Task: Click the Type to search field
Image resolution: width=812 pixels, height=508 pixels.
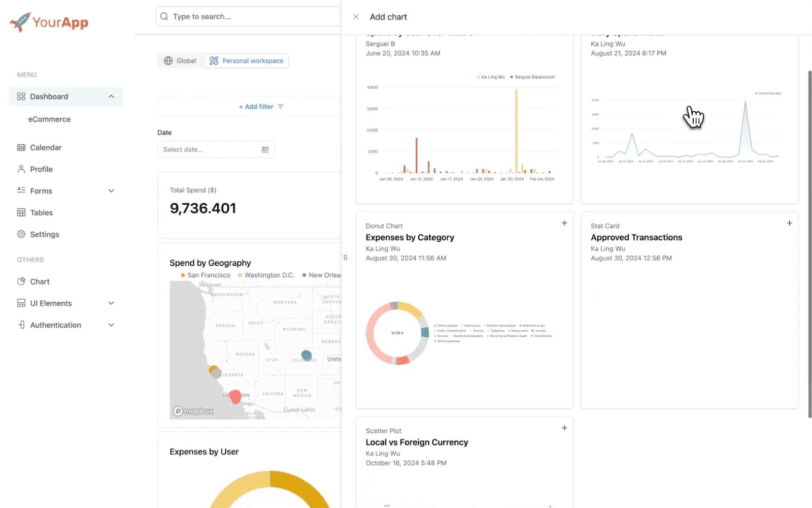Action: click(x=249, y=16)
